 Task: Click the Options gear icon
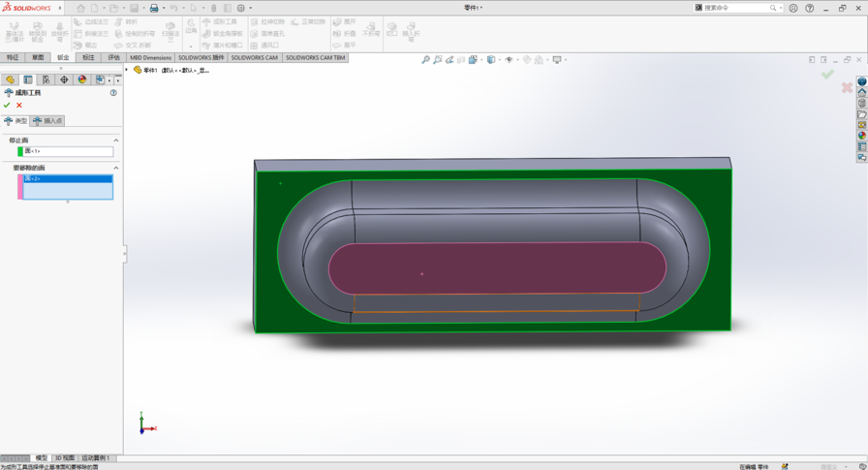pyautogui.click(x=241, y=9)
